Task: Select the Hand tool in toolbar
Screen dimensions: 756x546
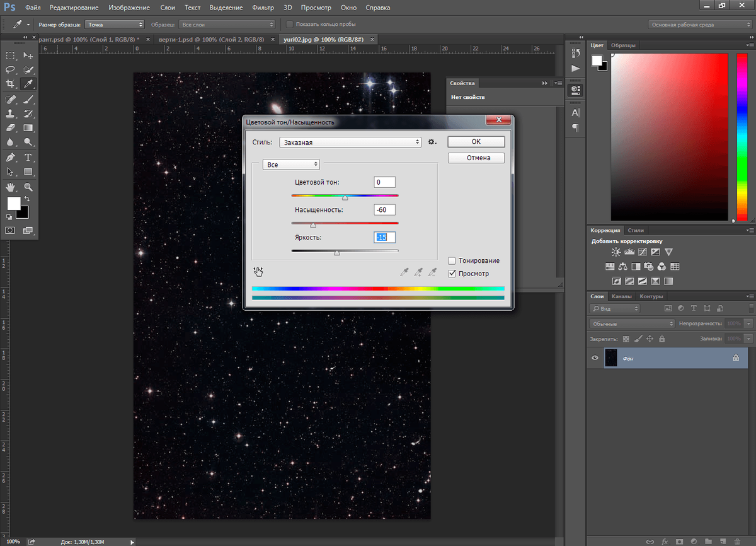Action: pos(11,187)
